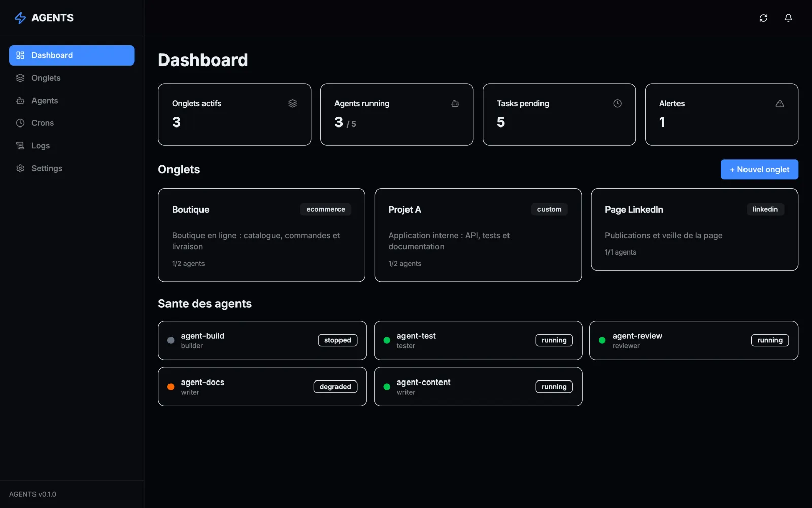This screenshot has height=508, width=812.
Task: Click the Settings gear icon in sidebar
Action: point(20,168)
